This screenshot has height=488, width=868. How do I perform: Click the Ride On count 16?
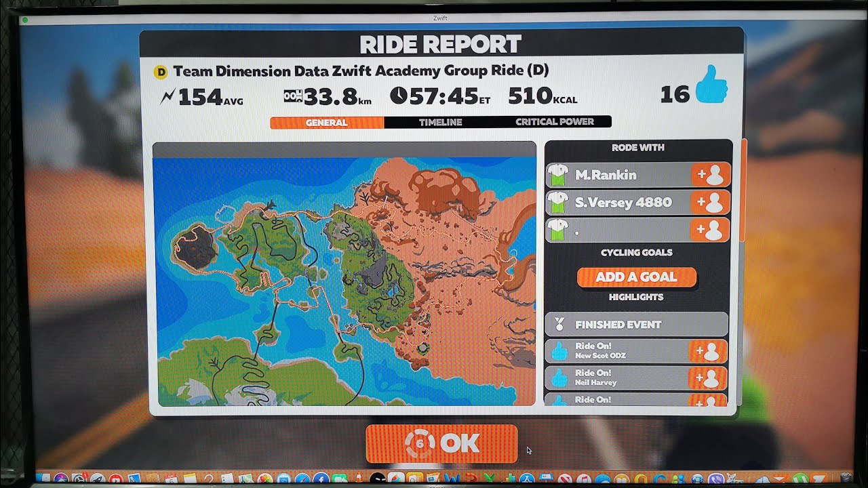(x=675, y=94)
